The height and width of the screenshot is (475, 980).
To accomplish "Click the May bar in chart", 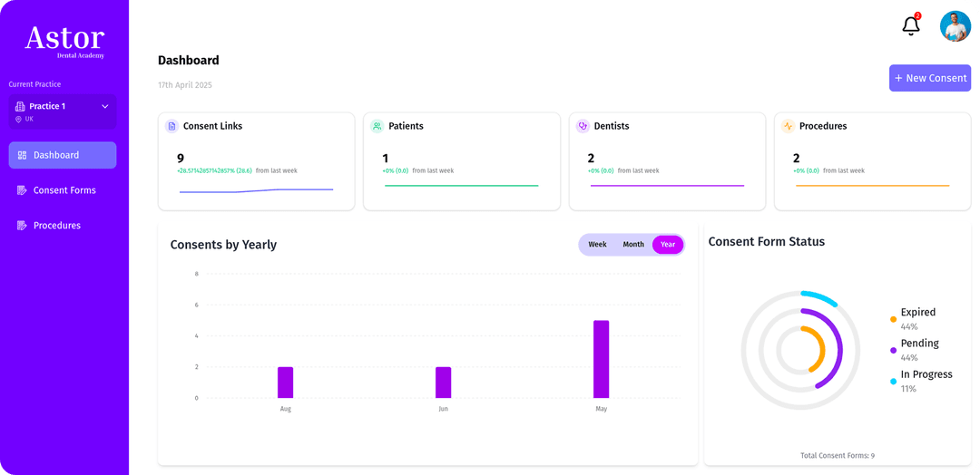I will tap(601, 359).
